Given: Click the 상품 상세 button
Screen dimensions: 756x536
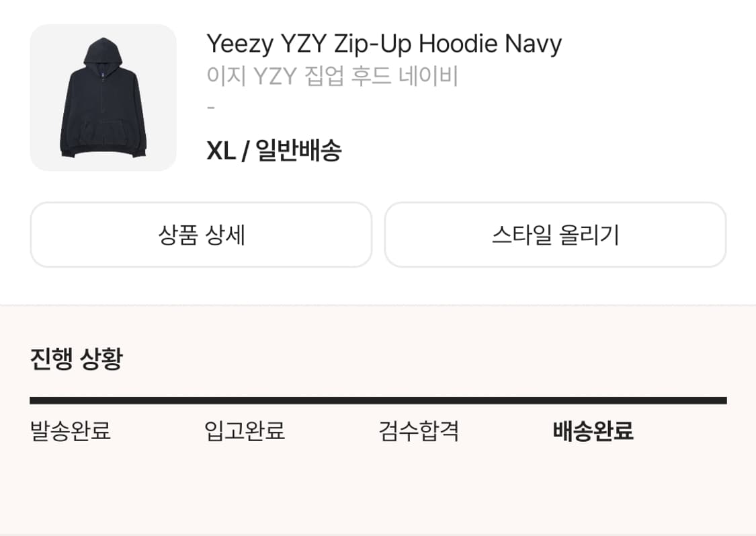Looking at the screenshot, I should (201, 235).
